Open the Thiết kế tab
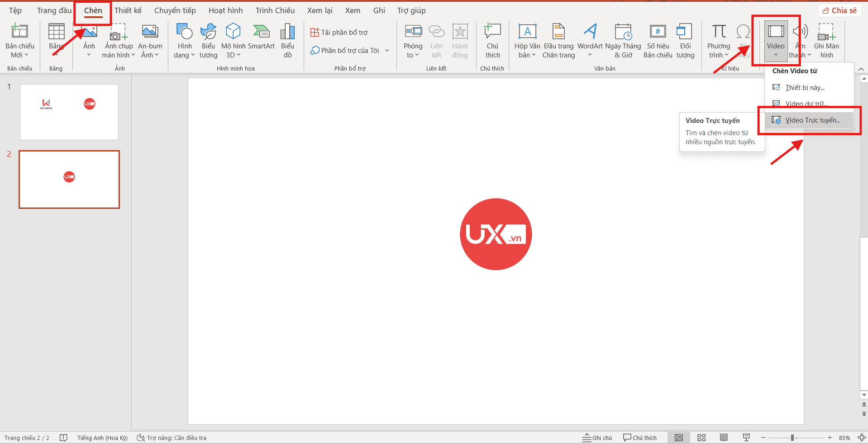Image resolution: width=868 pixels, height=444 pixels. click(x=128, y=10)
